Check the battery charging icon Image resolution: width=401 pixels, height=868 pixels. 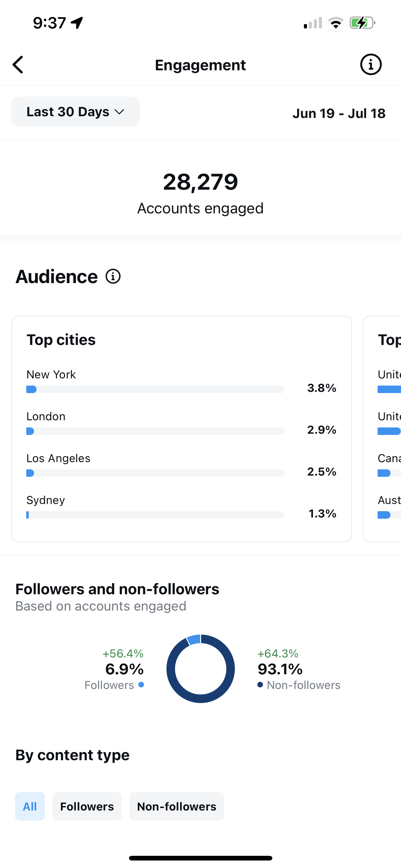[x=362, y=23]
